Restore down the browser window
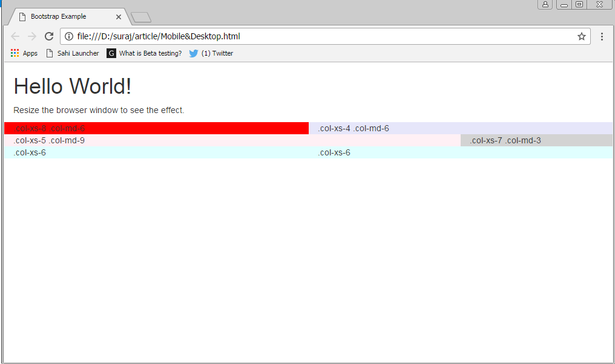Image resolution: width=615 pixels, height=364 pixels. tap(579, 5)
